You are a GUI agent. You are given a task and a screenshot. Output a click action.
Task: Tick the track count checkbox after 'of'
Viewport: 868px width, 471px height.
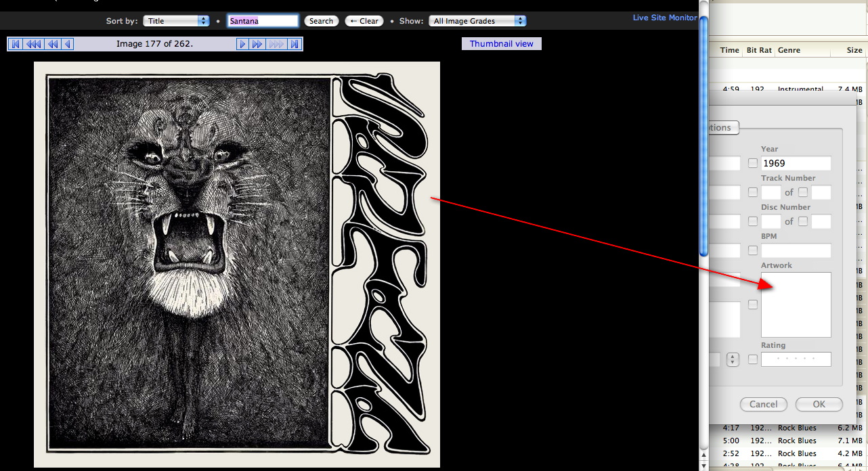coord(803,192)
